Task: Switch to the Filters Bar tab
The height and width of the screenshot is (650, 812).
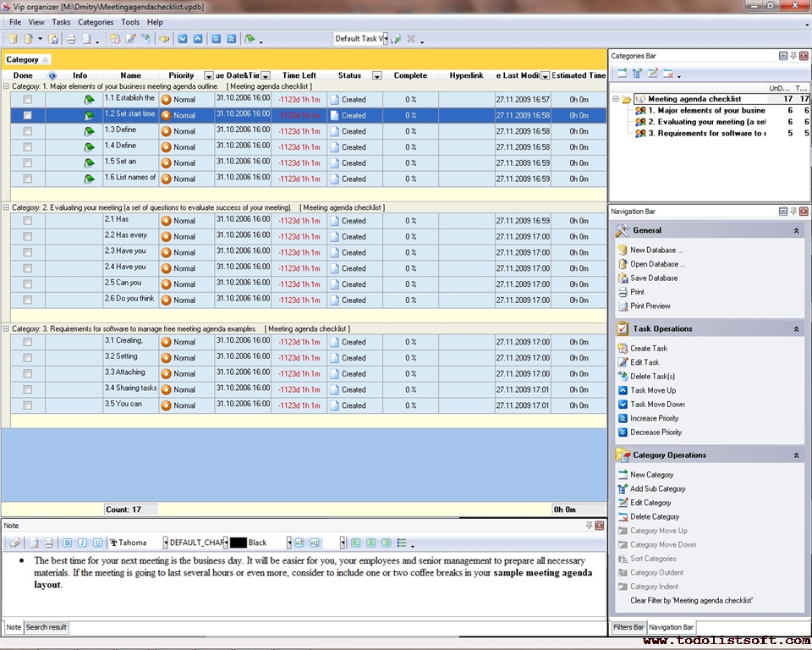Action: pos(628,627)
